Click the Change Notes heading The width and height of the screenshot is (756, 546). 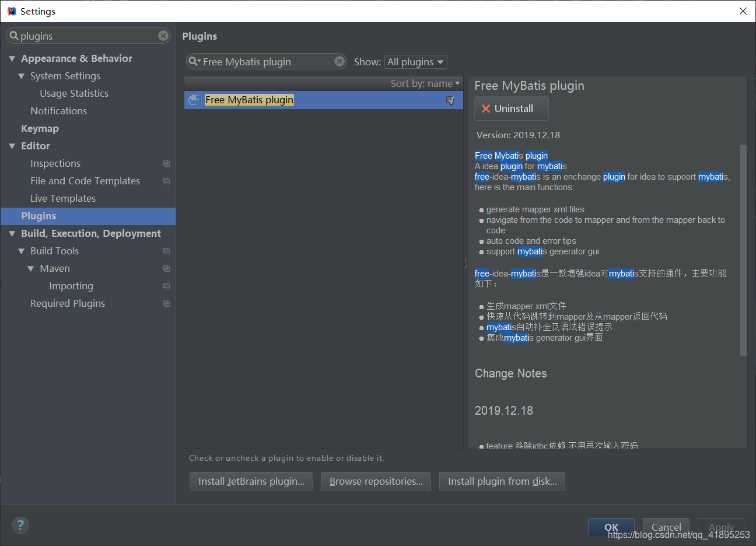511,373
